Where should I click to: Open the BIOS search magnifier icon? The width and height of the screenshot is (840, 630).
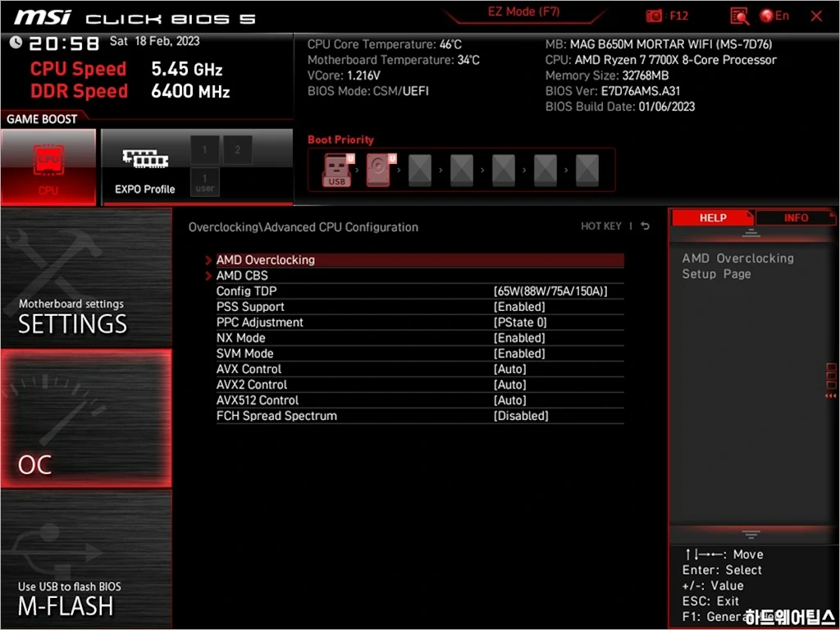739,16
